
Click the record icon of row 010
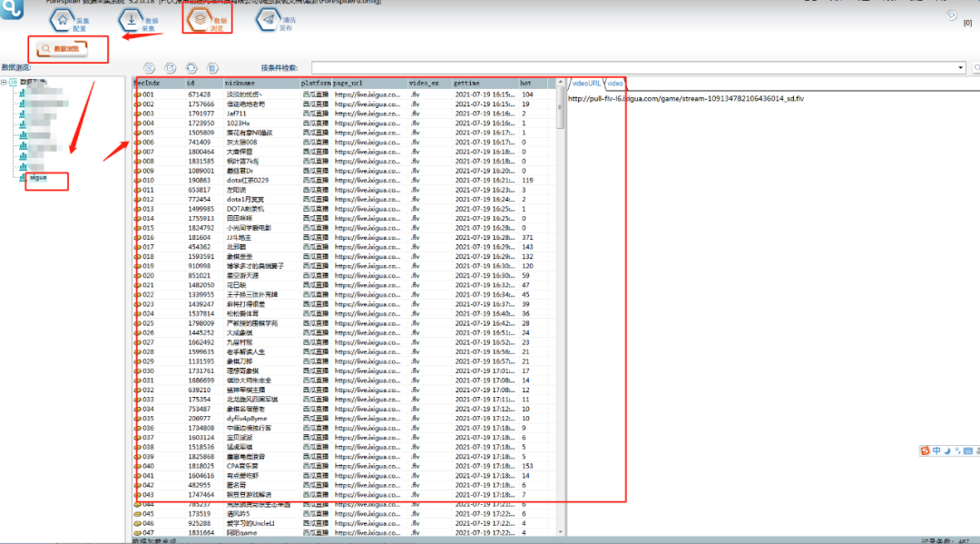138,181
